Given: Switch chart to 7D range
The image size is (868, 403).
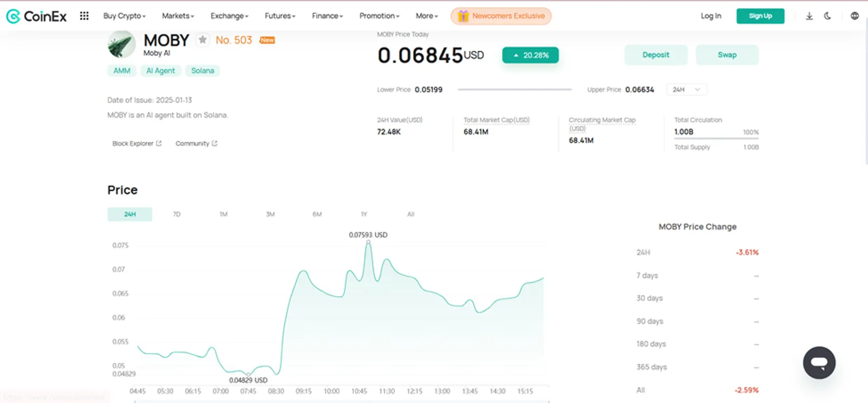Looking at the screenshot, I should tap(176, 214).
